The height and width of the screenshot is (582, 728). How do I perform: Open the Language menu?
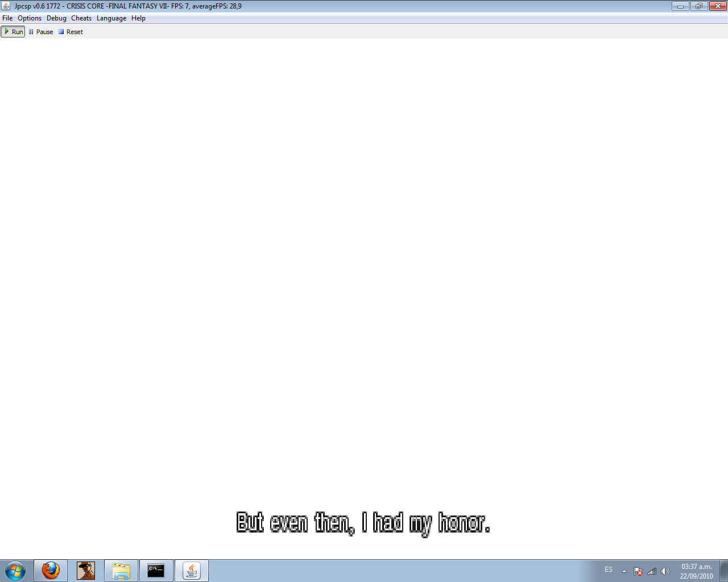[111, 18]
